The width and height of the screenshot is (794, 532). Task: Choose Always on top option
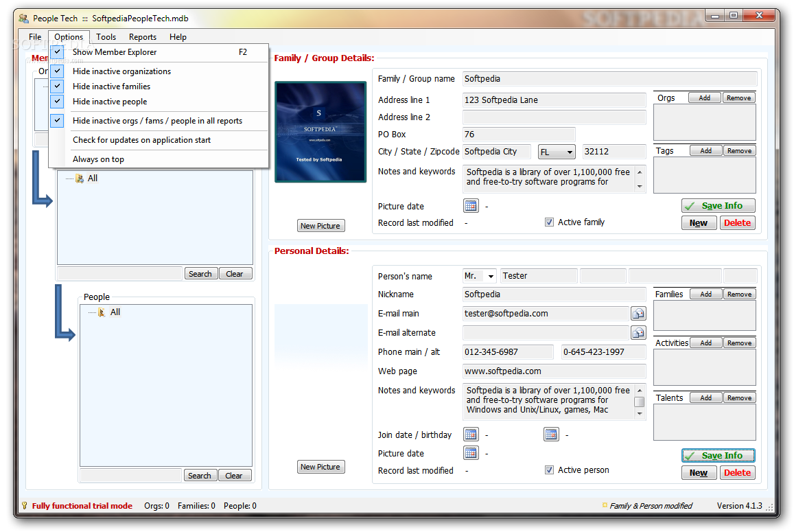coord(159,159)
